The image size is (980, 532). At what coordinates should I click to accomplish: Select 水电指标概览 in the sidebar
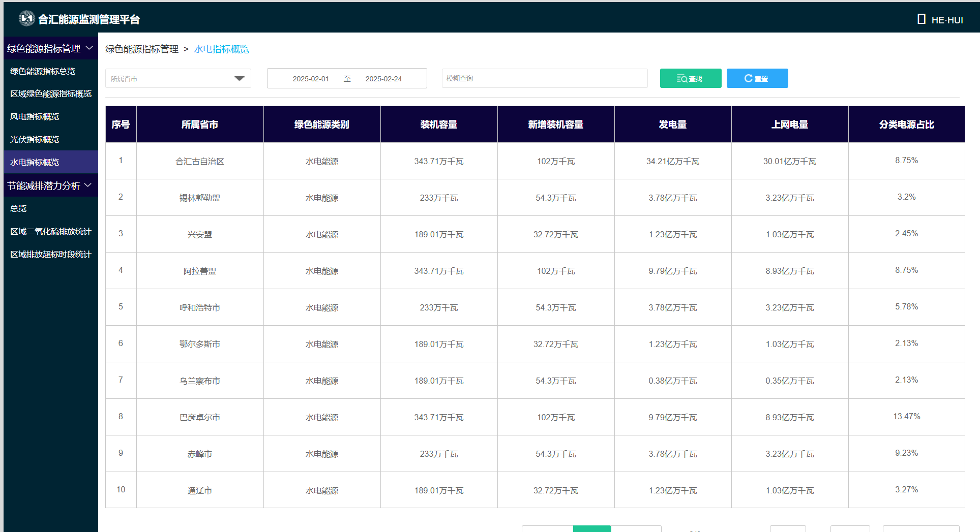click(35, 163)
